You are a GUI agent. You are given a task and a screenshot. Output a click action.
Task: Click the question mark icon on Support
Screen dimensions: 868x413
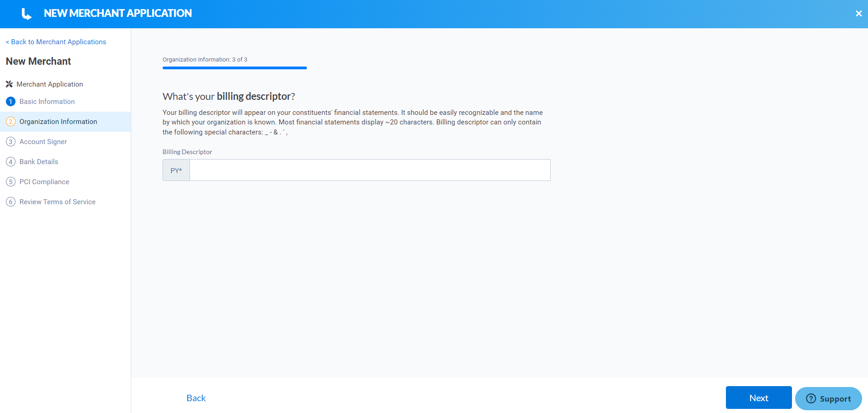(811, 398)
